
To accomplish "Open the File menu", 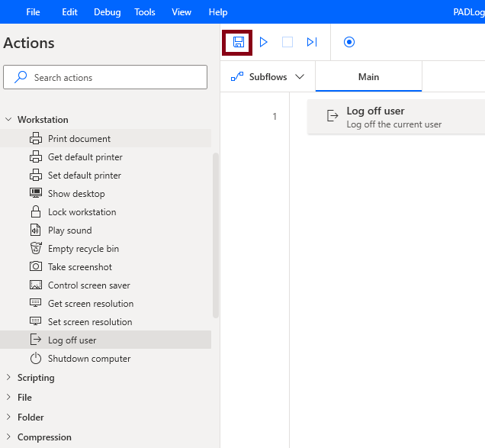I will (33, 12).
